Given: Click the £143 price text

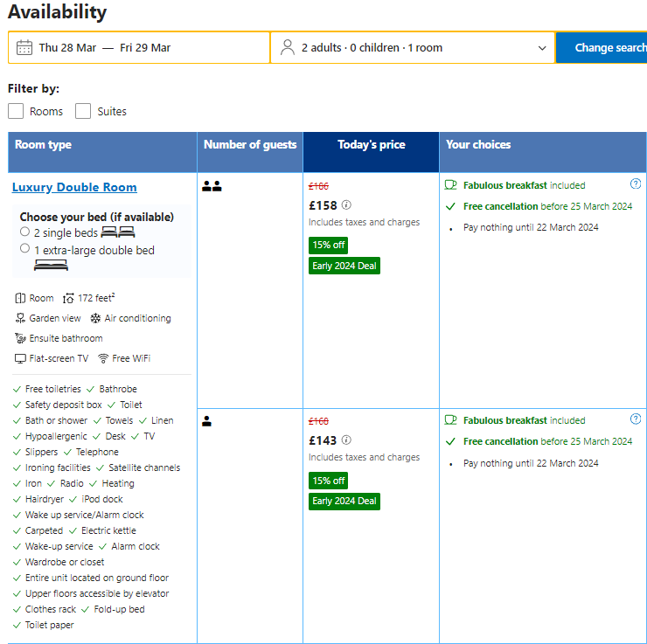Looking at the screenshot, I should point(323,440).
